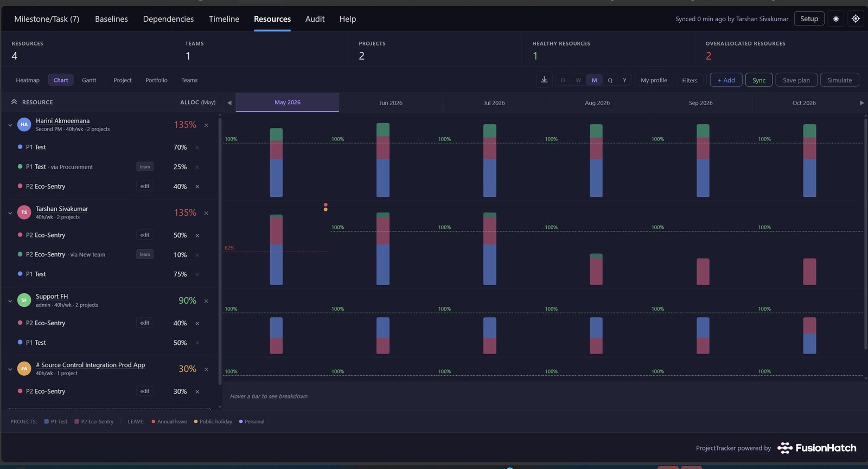This screenshot has width=868, height=469.
Task: Click Harini Akmeemana HA avatar
Action: [24, 125]
